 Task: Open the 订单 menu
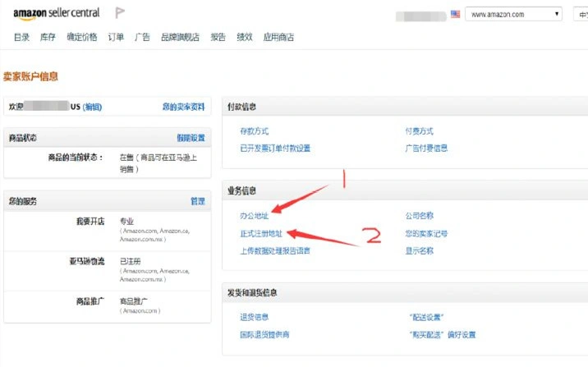coord(116,37)
